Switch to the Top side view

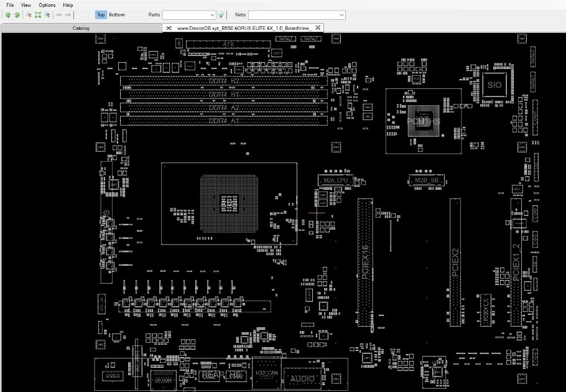click(101, 15)
